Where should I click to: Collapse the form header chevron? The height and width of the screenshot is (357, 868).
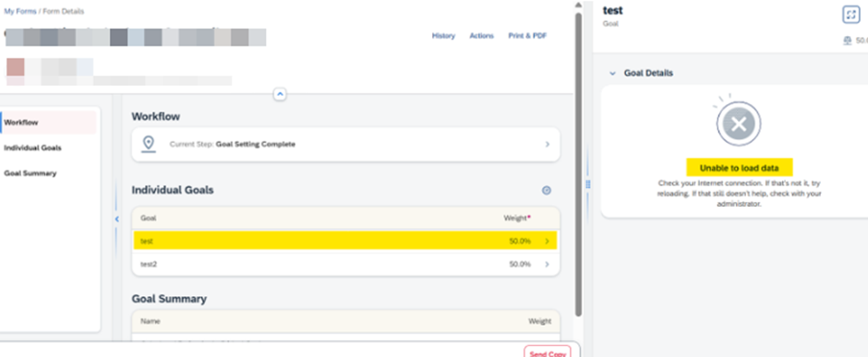(280, 94)
